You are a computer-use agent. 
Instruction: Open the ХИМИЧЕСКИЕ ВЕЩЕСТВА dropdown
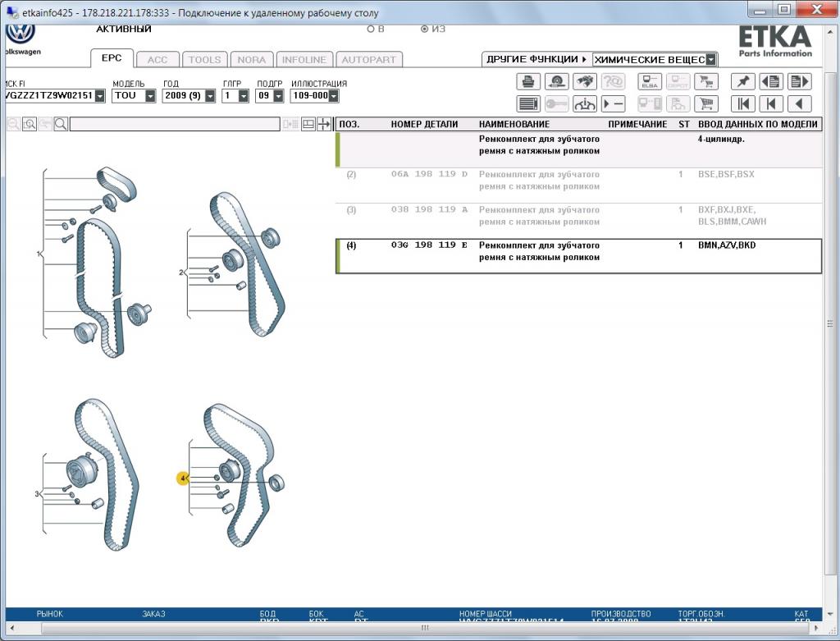tap(711, 59)
